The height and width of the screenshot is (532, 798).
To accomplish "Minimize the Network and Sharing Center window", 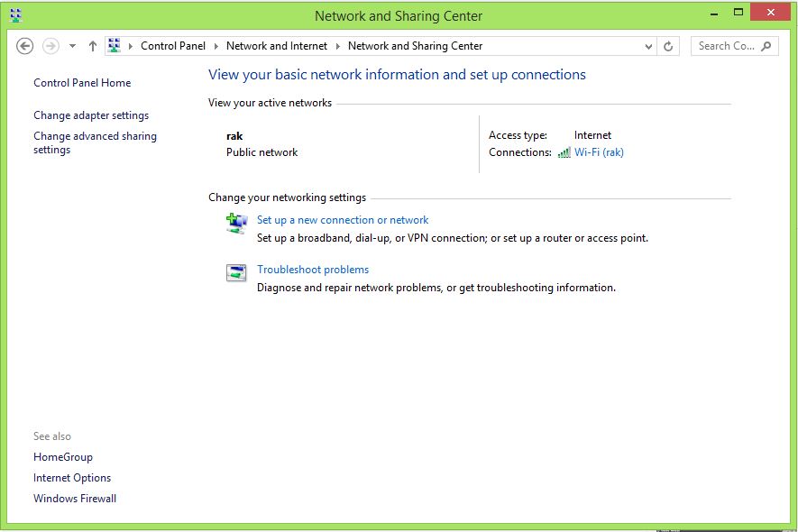I will [x=714, y=14].
